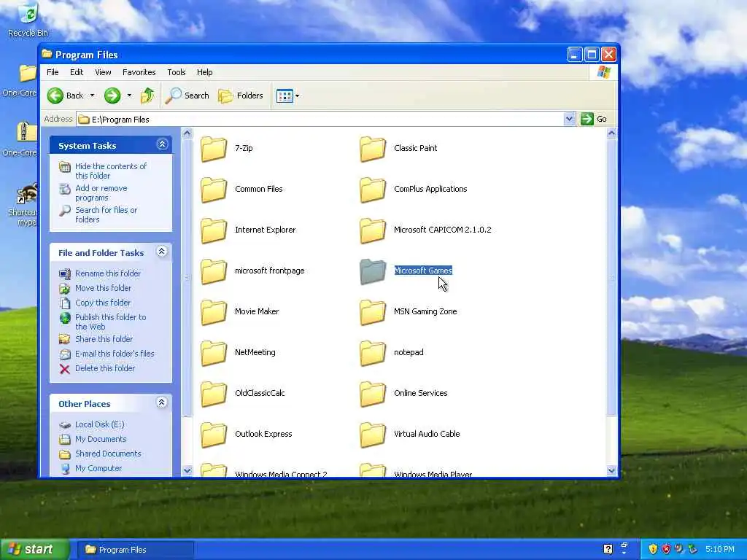Open the View menu

pos(103,72)
